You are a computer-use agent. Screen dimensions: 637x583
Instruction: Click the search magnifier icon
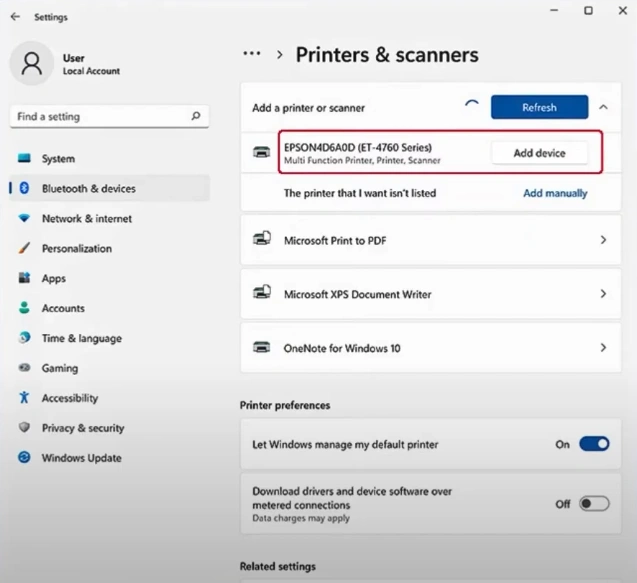coord(196,116)
